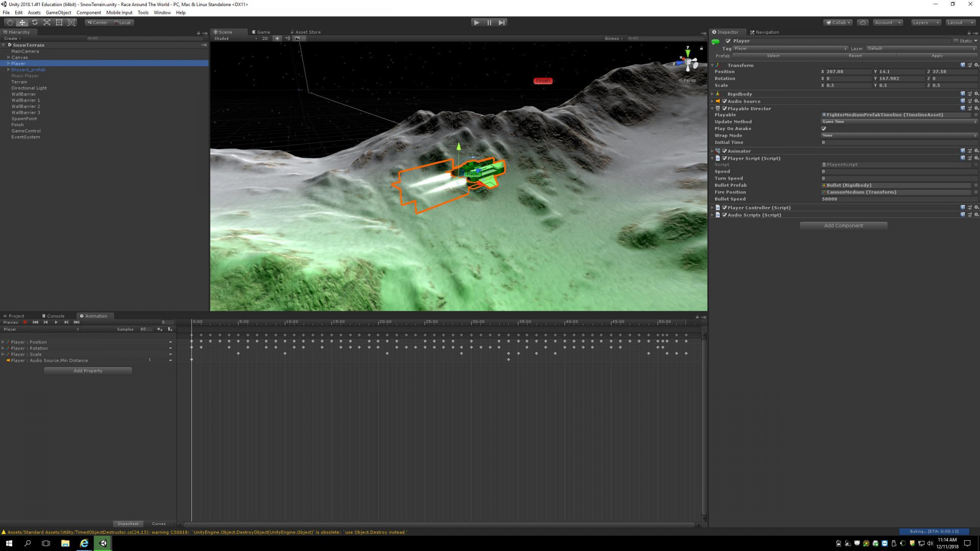Open Wrap Mode dropdown
Screen dimensions: 980x551
[x=899, y=135]
